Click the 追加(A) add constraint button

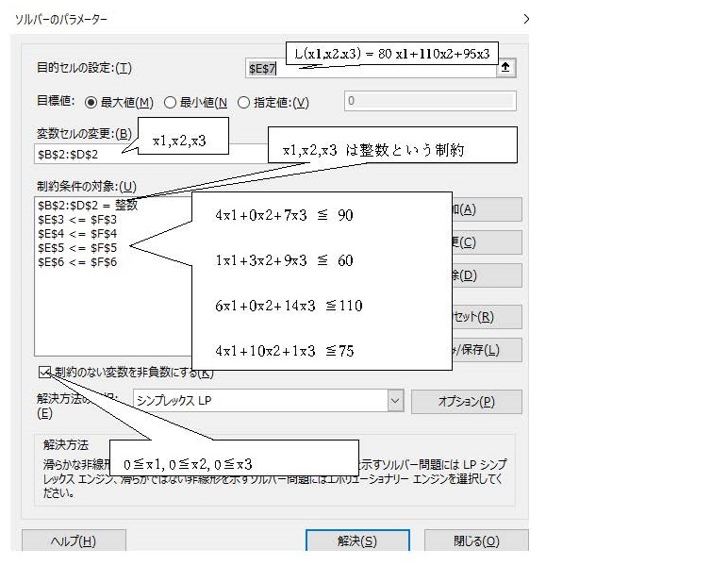tap(480, 208)
